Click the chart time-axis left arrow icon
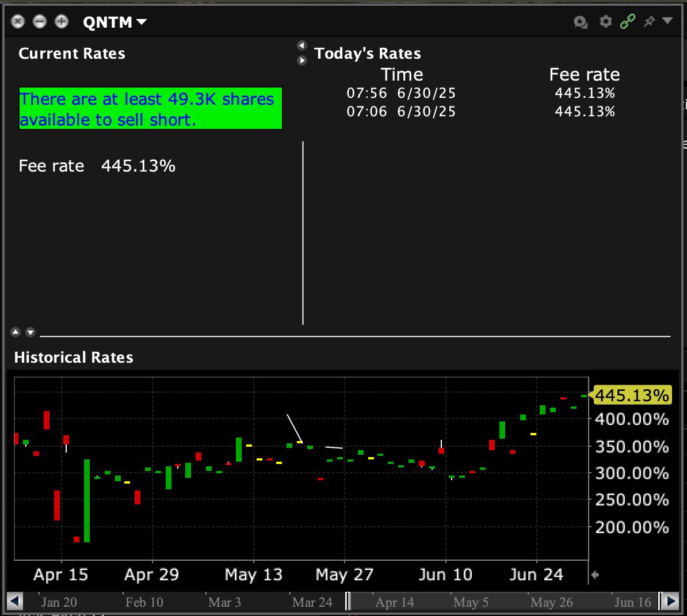Viewport: 687px width, 616px height. 594,575
